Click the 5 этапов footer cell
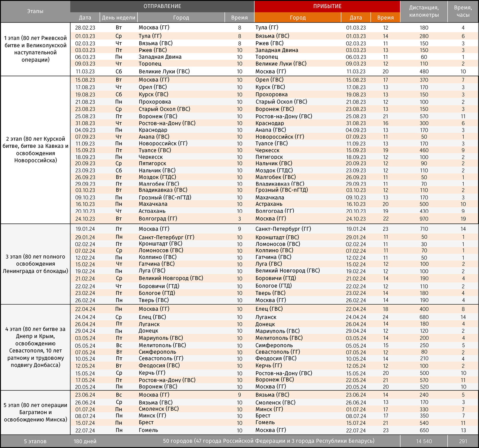The width and height of the screenshot is (479, 448). [35, 441]
